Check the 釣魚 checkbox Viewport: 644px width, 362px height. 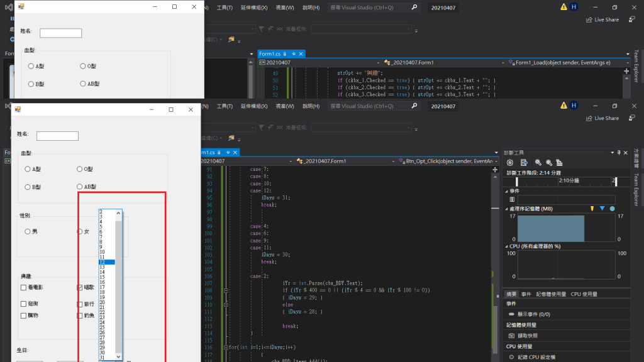click(80, 315)
